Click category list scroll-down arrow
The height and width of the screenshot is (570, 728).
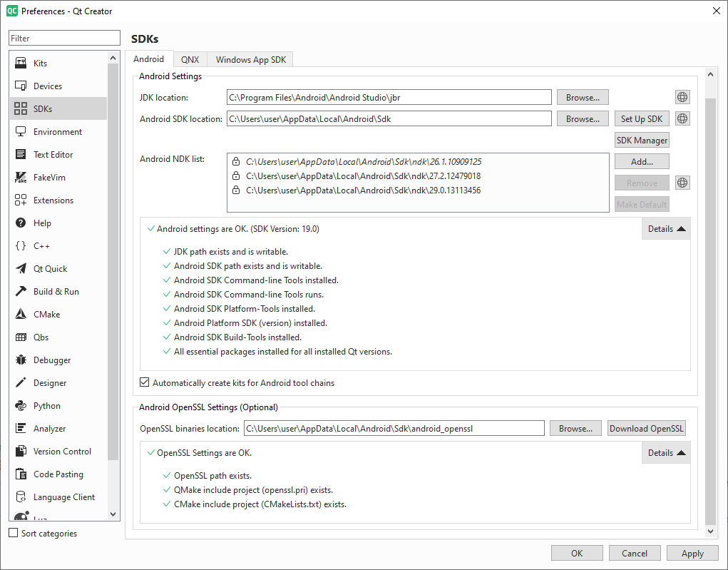pos(113,514)
